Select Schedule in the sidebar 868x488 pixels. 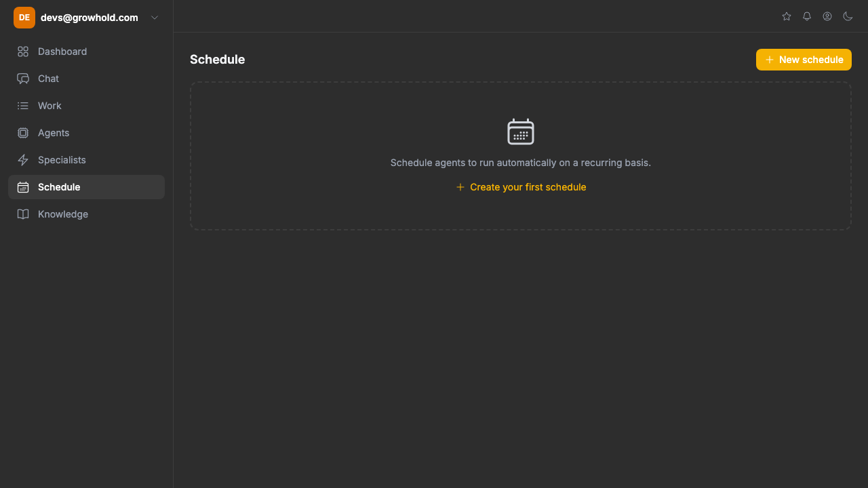click(x=59, y=187)
